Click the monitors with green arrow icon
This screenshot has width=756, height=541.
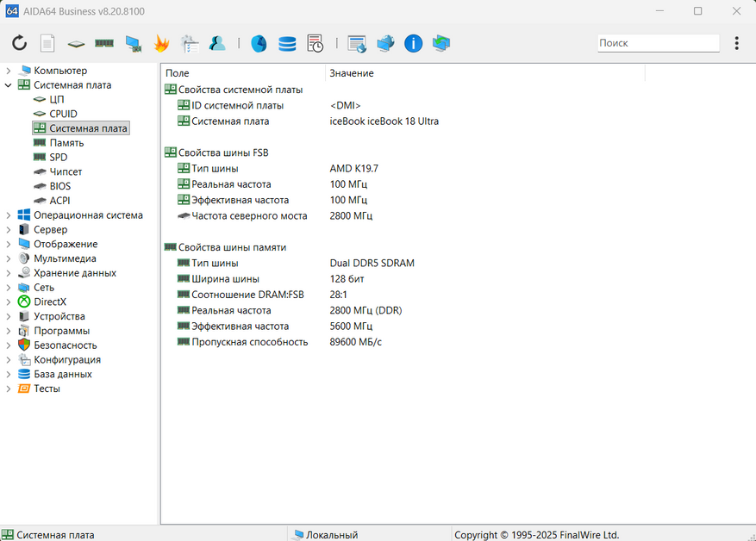click(441, 43)
